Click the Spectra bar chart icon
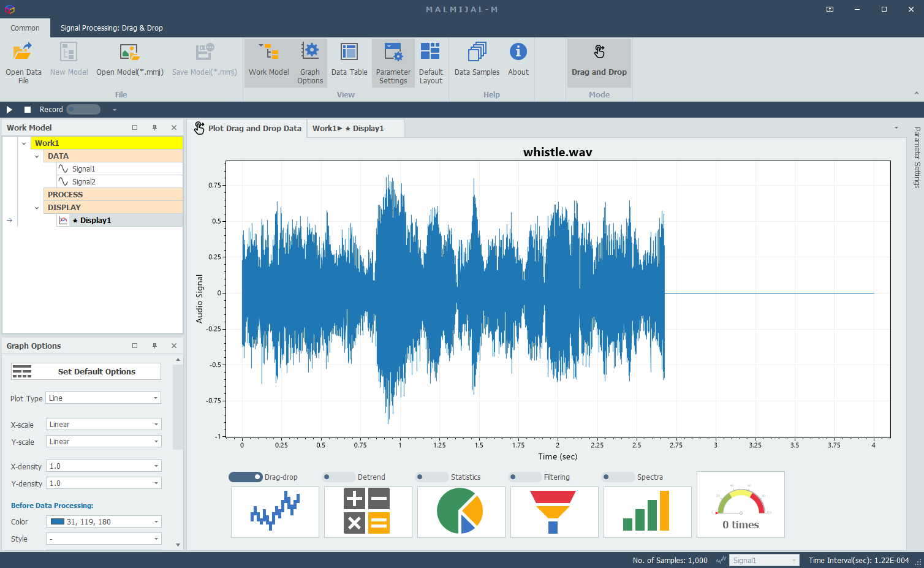Image resolution: width=924 pixels, height=568 pixels. [x=648, y=512]
